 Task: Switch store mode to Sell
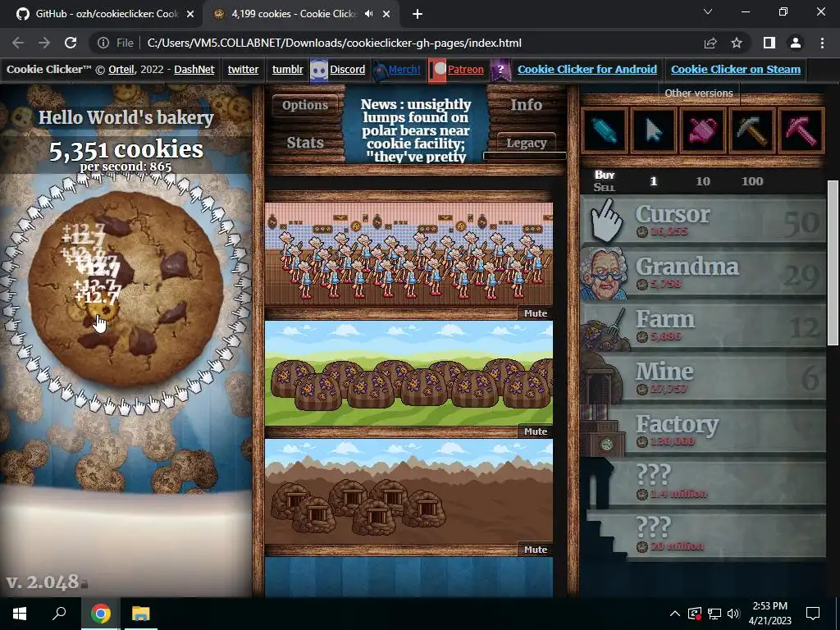(605, 188)
